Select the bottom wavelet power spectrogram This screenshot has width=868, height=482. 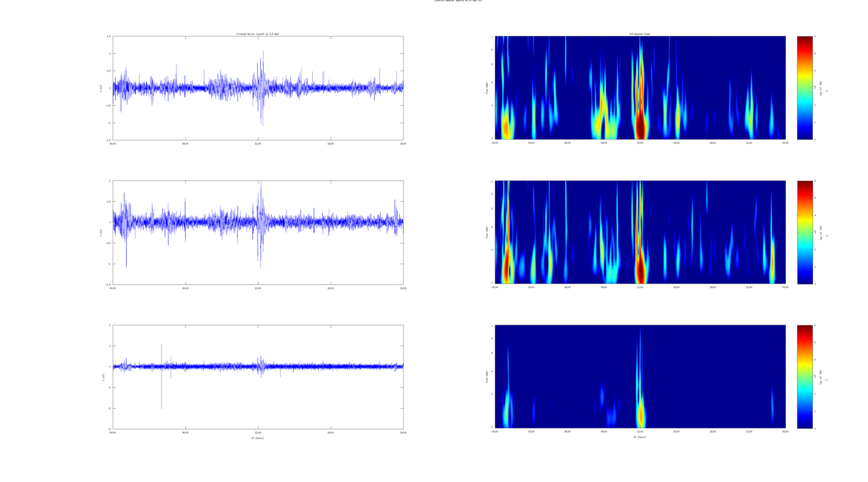[640, 376]
